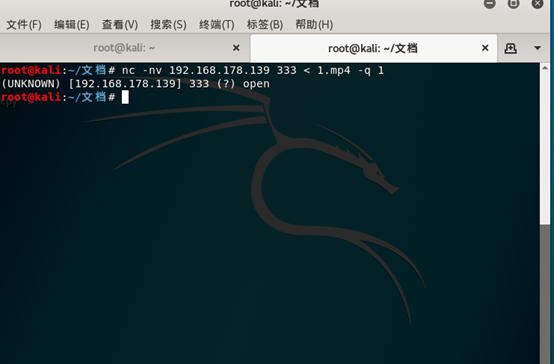
Task: Click the new tab icon
Action: (510, 48)
